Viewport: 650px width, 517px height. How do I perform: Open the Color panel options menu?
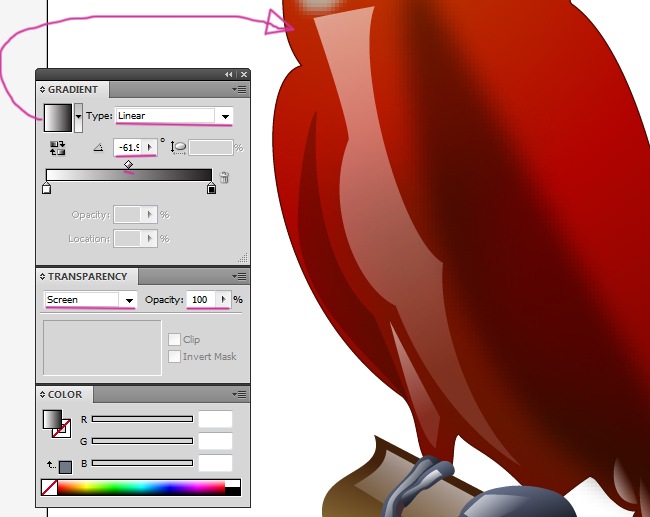coord(241,395)
